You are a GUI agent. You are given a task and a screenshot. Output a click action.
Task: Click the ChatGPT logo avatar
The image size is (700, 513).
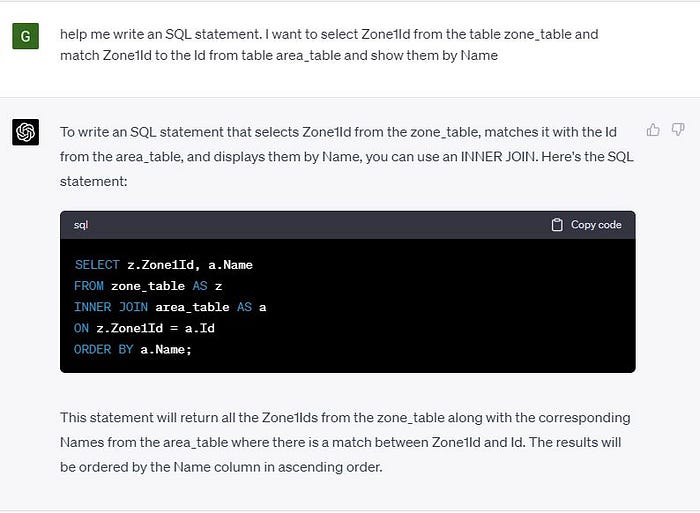point(25,132)
